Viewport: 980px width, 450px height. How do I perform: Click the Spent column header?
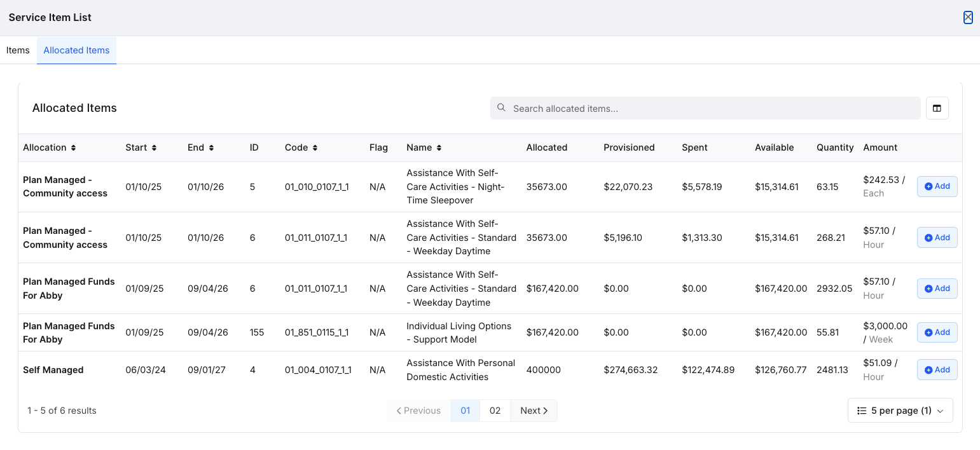click(x=694, y=147)
